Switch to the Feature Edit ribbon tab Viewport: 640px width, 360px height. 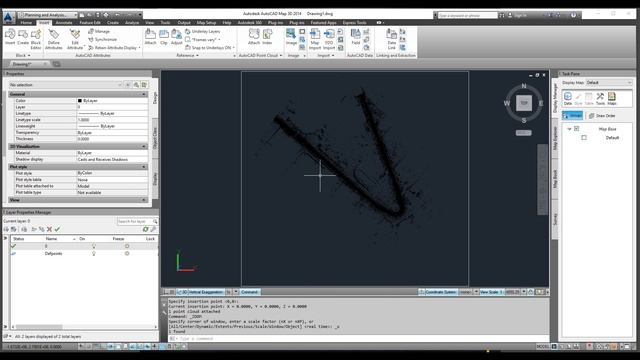point(90,23)
